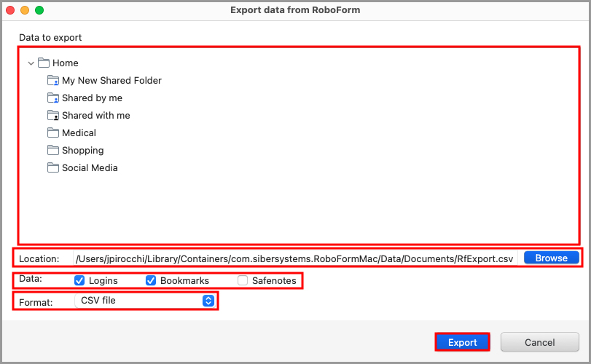Image resolution: width=591 pixels, height=364 pixels.
Task: Click the Export button
Action: (x=463, y=342)
